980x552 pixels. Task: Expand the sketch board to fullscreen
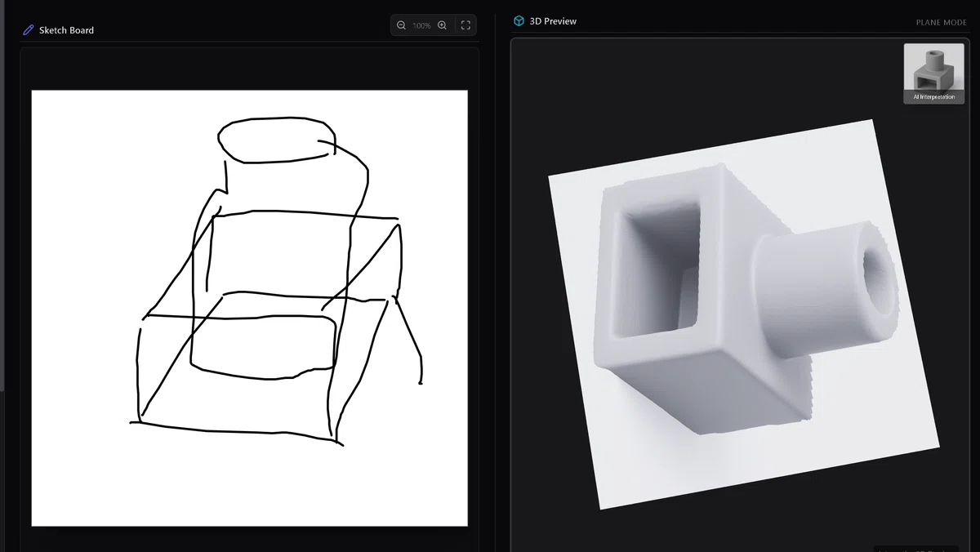click(x=465, y=25)
